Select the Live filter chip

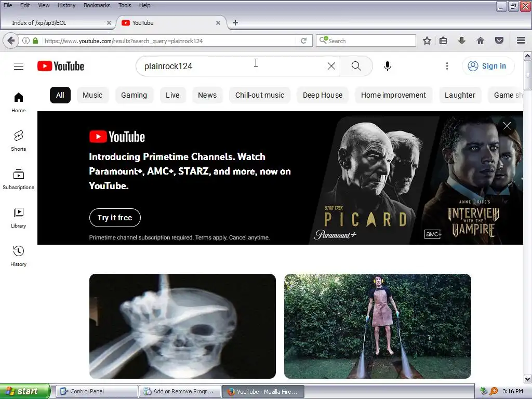click(x=172, y=96)
